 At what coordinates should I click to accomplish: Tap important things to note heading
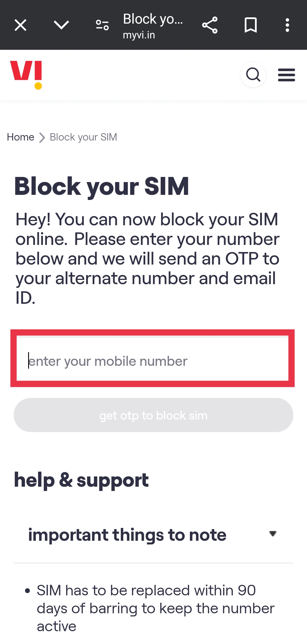click(127, 535)
